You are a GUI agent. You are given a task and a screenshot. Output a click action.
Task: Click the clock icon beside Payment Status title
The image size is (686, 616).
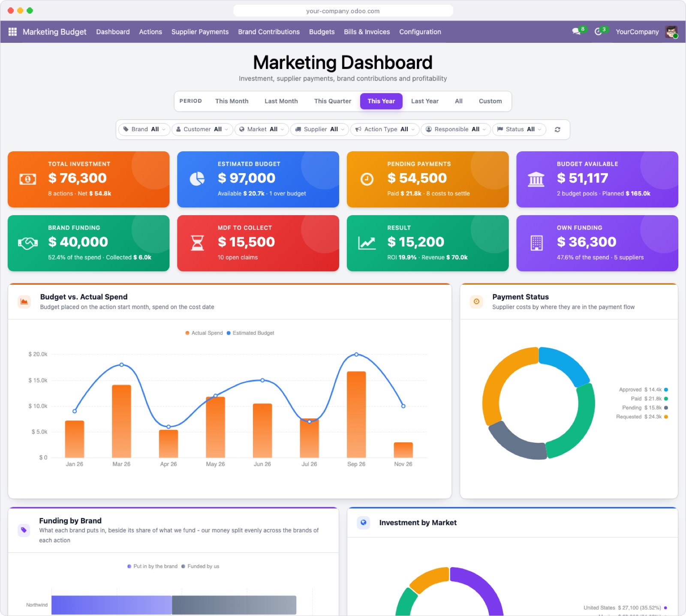[476, 301]
